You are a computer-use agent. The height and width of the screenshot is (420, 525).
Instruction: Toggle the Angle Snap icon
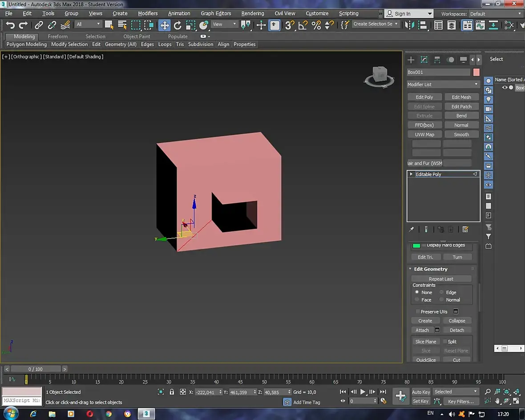click(303, 25)
